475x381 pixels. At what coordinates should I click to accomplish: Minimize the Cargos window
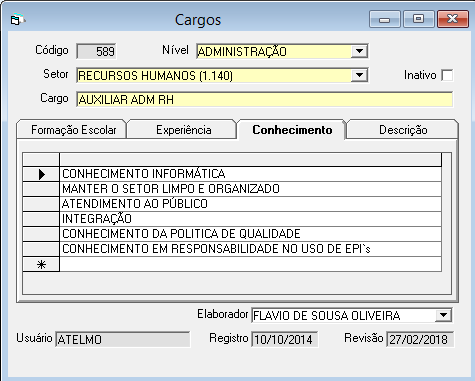[x=385, y=19]
